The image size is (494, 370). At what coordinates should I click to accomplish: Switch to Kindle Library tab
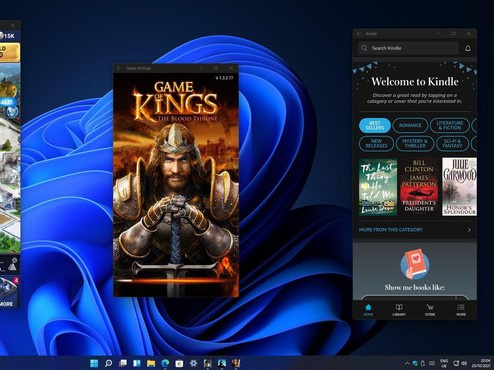point(399,310)
